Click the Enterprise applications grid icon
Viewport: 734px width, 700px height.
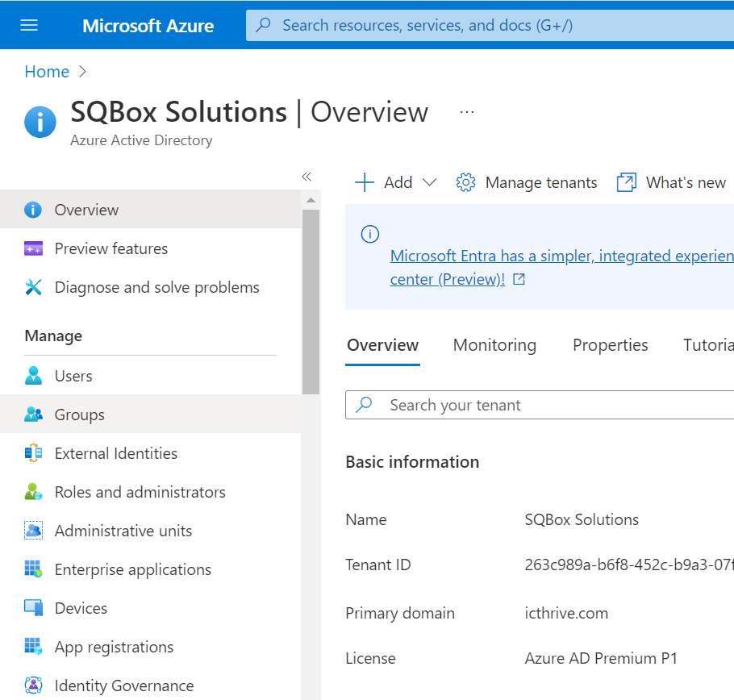pyautogui.click(x=33, y=569)
